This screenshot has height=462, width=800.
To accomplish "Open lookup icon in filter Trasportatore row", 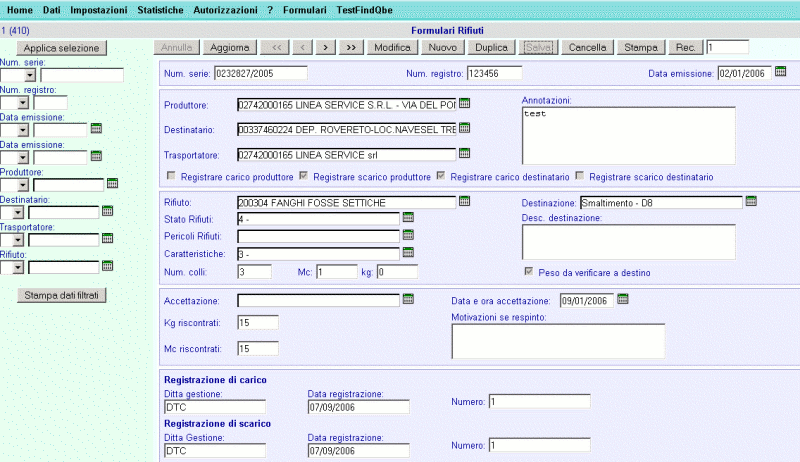I will tap(108, 238).
